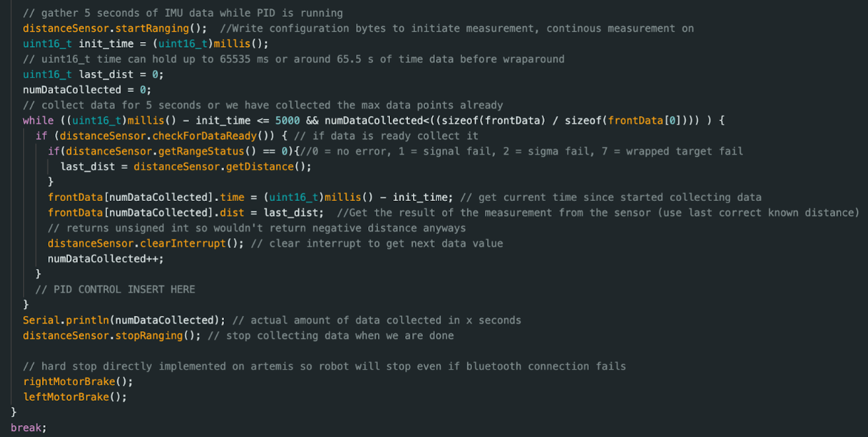Click the numDataCollected++ statement
868x437 pixels.
coord(106,258)
